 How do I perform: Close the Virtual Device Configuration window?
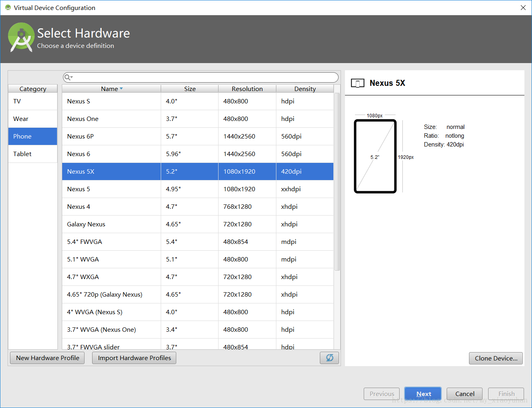tap(523, 8)
